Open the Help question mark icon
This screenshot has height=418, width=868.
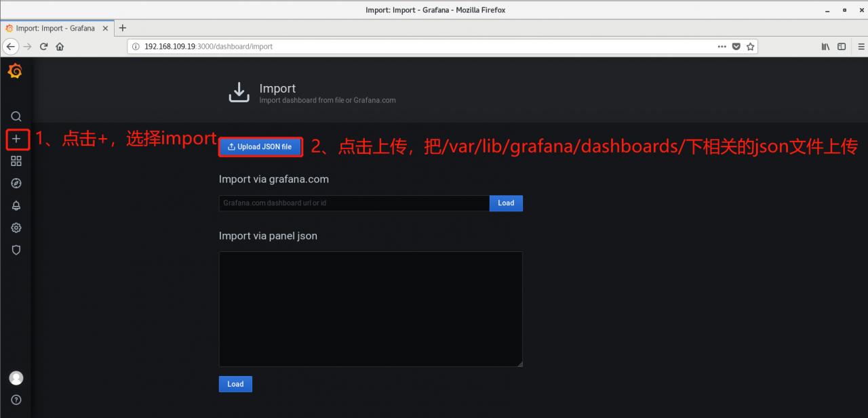16,400
